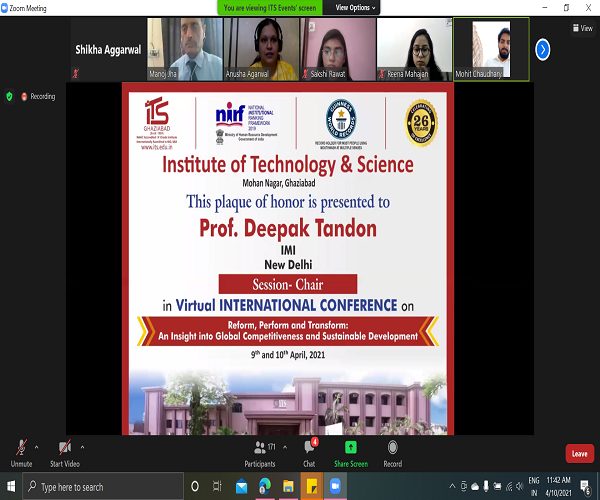Screen dimensions: 600x500
Task: Click the green encryption shield icon
Action: point(10,96)
